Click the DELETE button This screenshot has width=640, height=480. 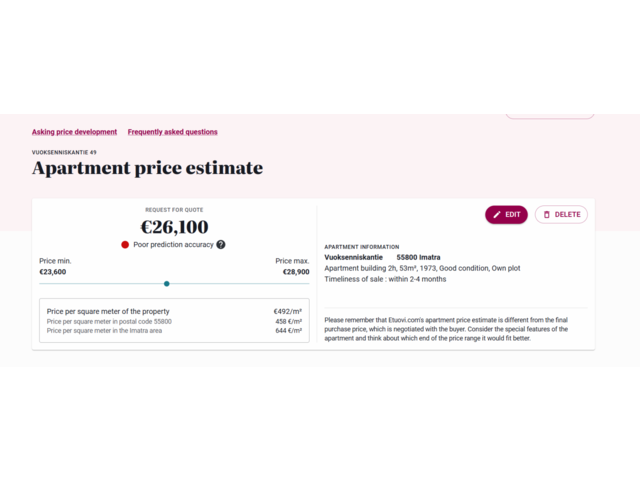pos(561,215)
